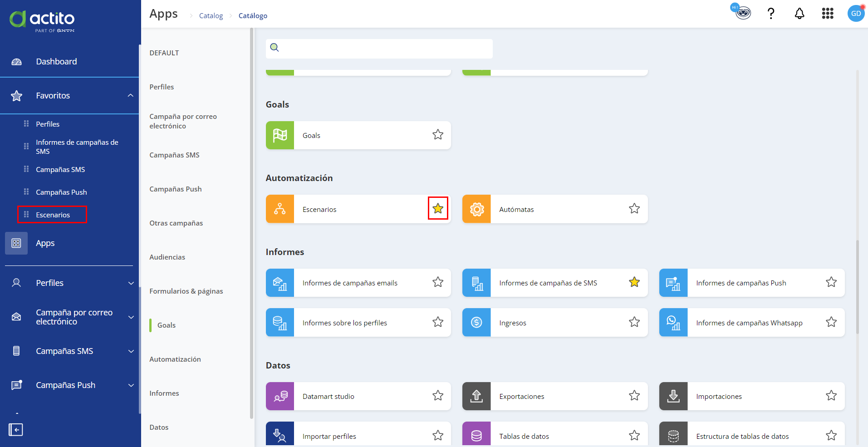868x447 pixels.
Task: Click the Tablas de datos database icon
Action: coord(476,434)
